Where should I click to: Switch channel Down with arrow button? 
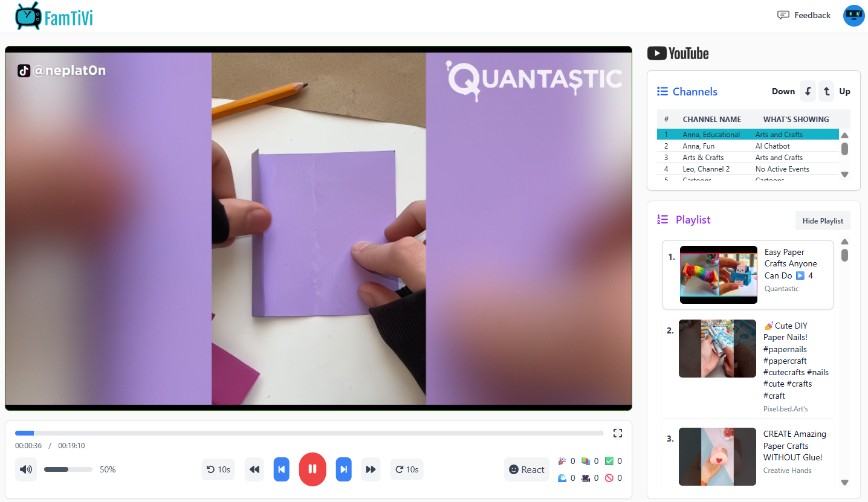(808, 91)
